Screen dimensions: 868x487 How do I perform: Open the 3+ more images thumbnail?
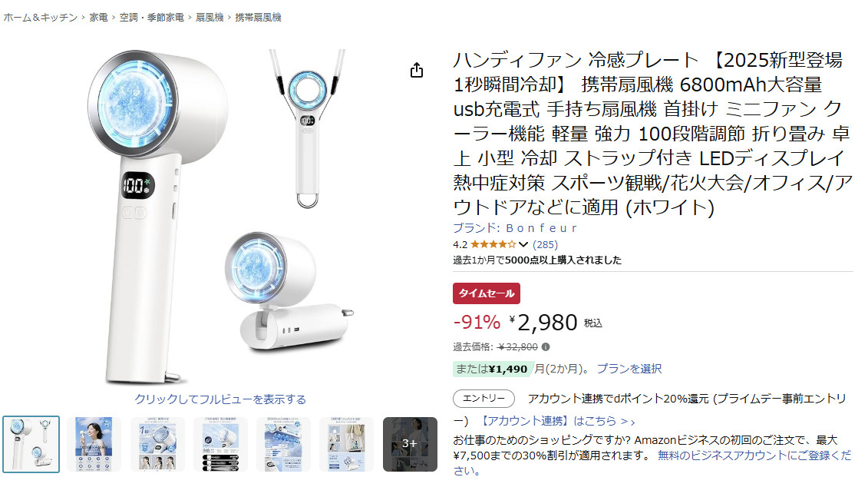[x=410, y=444]
